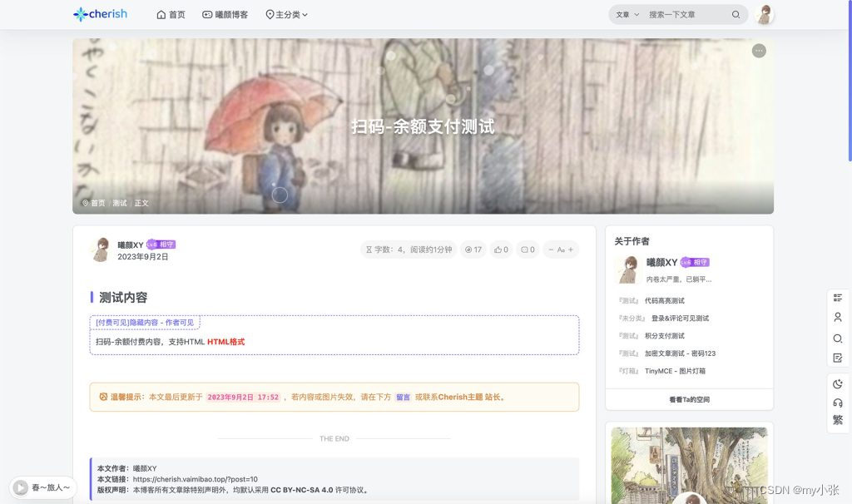852x504 pixels.
Task: Open customer service headset icon
Action: 837,403
